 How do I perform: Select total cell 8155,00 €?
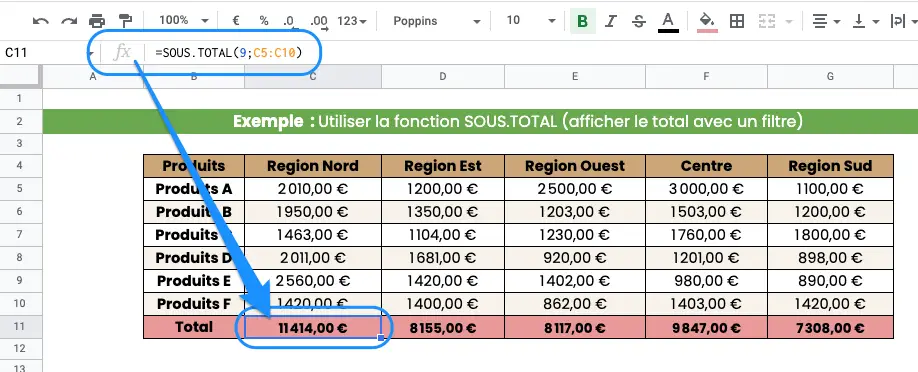pos(443,327)
